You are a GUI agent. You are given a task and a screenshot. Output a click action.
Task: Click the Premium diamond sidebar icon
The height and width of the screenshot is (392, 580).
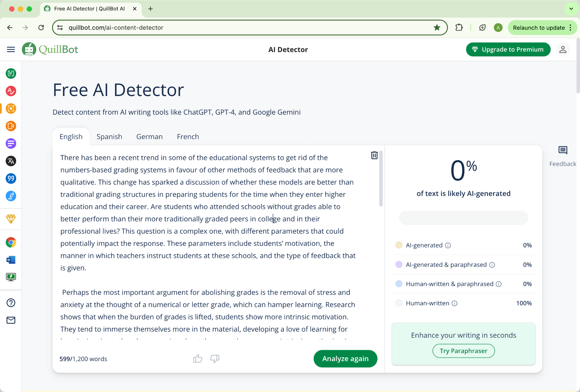coord(11,219)
